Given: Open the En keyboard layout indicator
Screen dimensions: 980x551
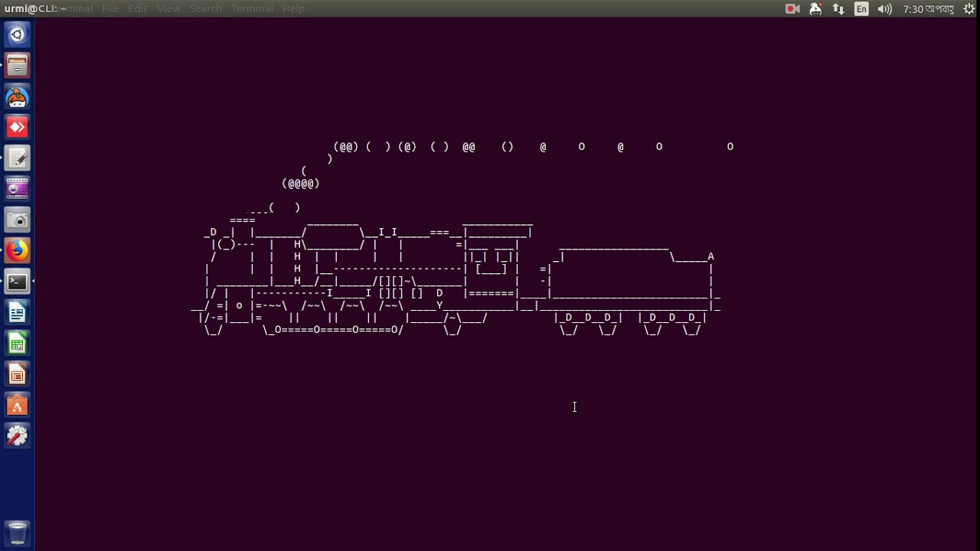Looking at the screenshot, I should 861,8.
